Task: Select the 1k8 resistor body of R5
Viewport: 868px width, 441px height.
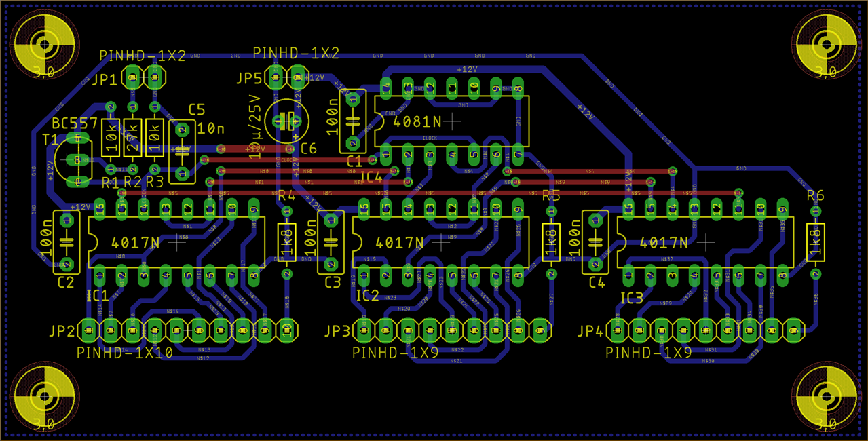Action: click(551, 242)
